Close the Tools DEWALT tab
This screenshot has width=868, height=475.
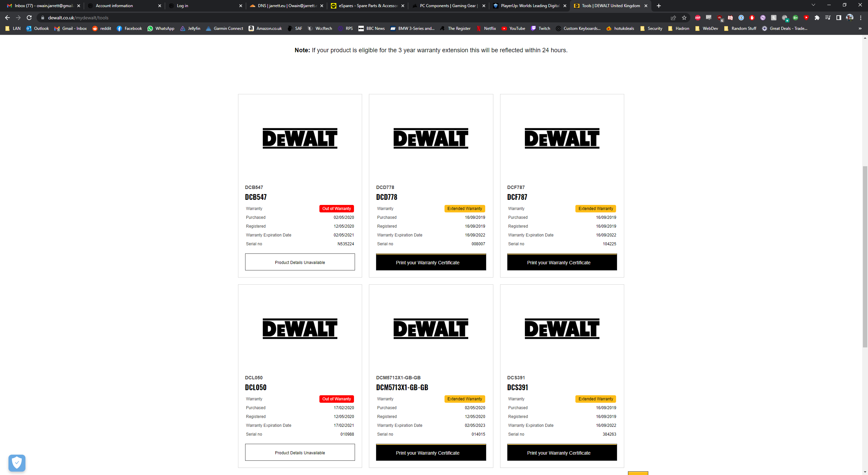[646, 6]
